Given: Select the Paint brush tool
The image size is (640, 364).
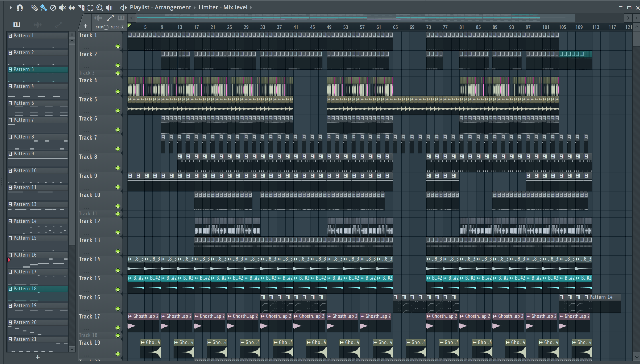Looking at the screenshot, I should tap(44, 8).
